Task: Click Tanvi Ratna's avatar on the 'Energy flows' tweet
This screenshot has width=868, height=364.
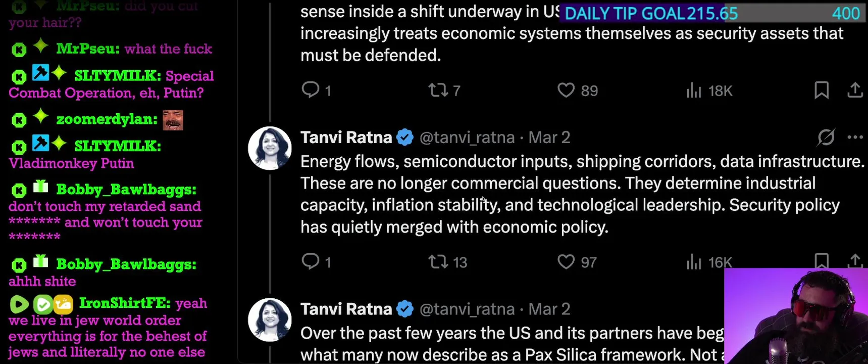Action: pos(270,148)
